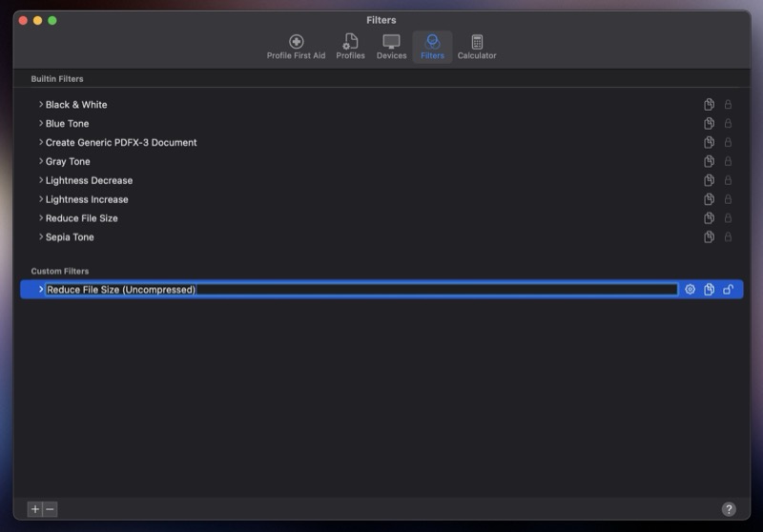
Task: Click the lock icon for Blue Tone
Action: pos(728,123)
